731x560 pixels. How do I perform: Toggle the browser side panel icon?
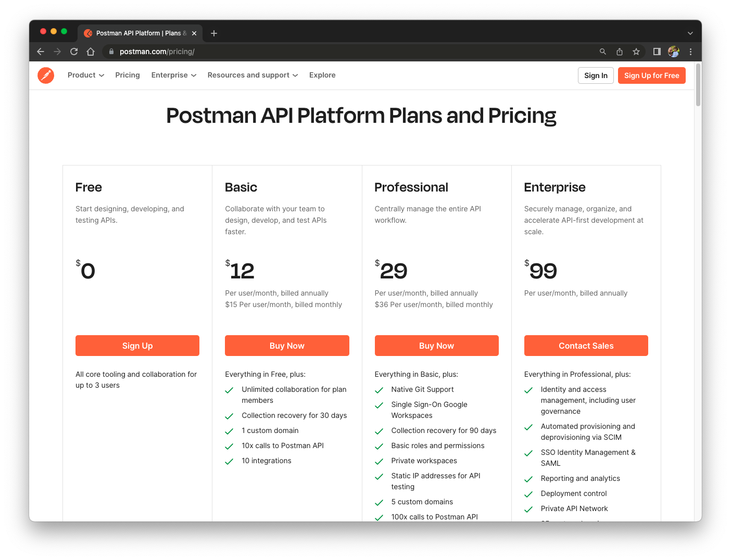point(657,52)
